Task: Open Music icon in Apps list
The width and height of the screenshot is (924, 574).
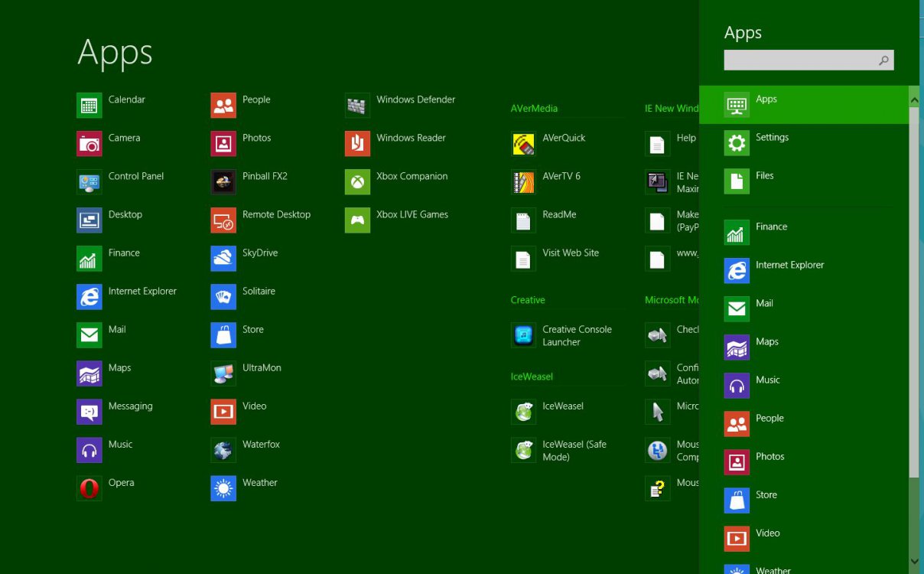Action: click(x=89, y=449)
